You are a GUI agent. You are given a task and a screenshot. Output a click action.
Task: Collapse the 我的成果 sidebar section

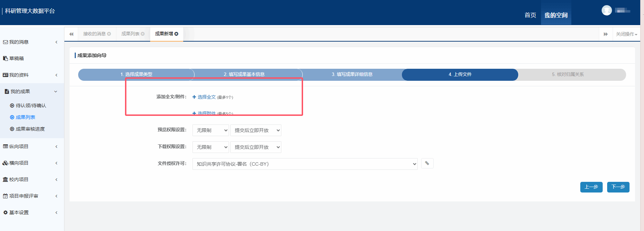(x=31, y=91)
